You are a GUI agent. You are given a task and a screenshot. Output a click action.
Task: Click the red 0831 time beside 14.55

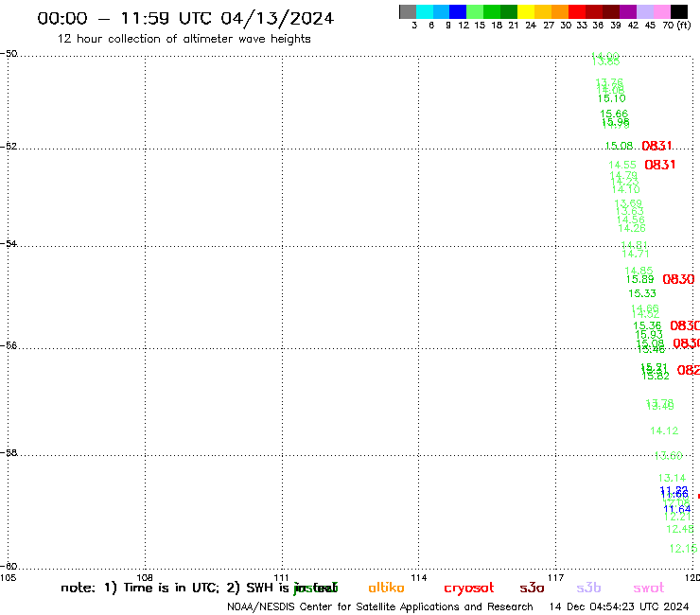pyautogui.click(x=660, y=165)
